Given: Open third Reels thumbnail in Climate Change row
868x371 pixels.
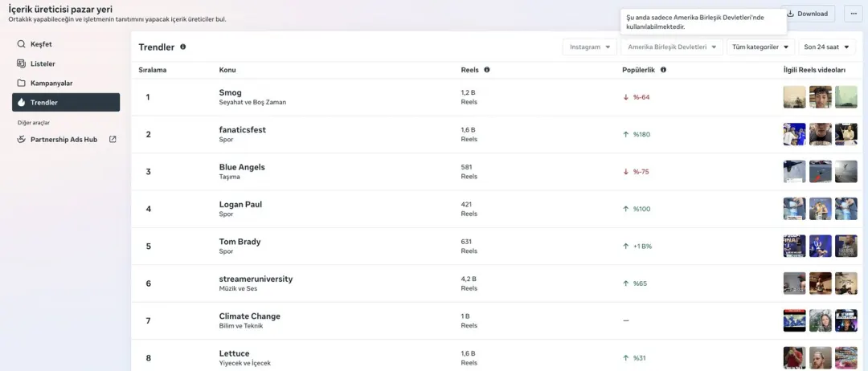Looking at the screenshot, I should pos(845,320).
